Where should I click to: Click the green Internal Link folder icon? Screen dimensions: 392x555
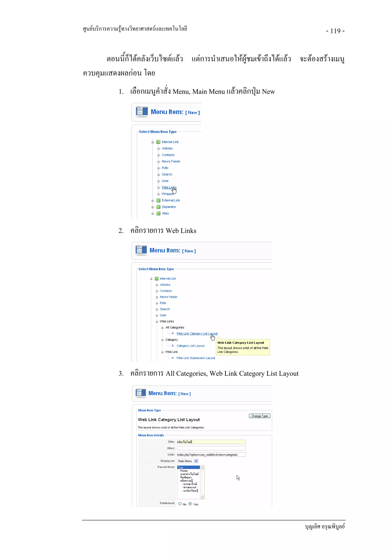(x=158, y=142)
